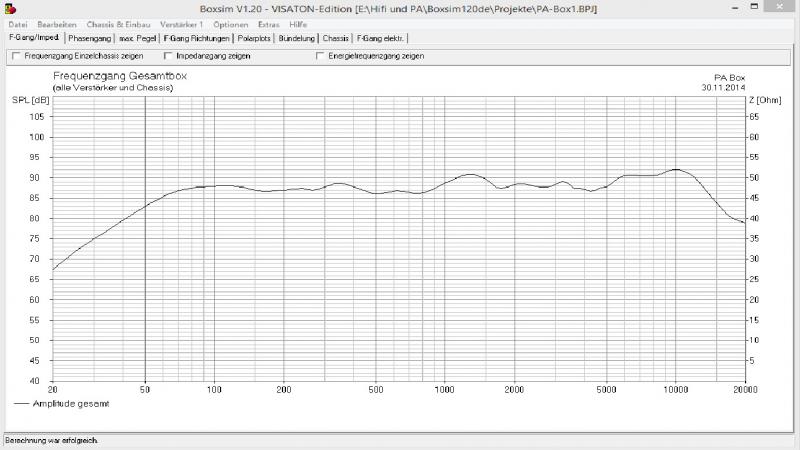Open the Bearbeiten menu

coord(57,24)
